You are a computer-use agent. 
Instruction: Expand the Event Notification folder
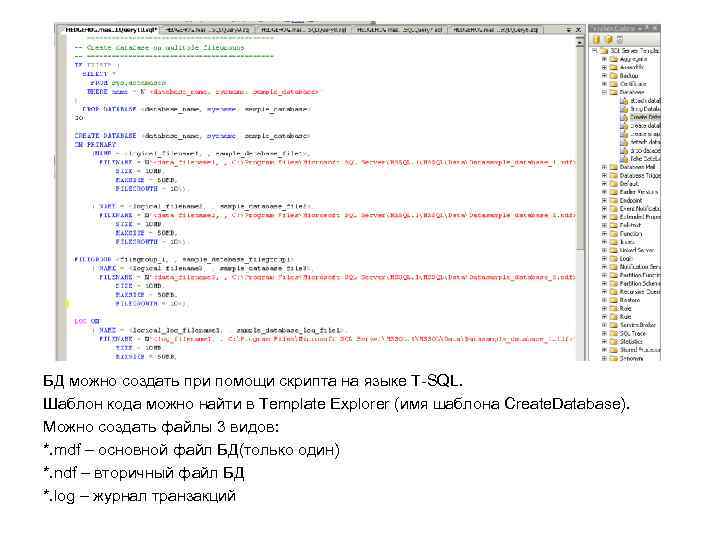pyautogui.click(x=604, y=208)
